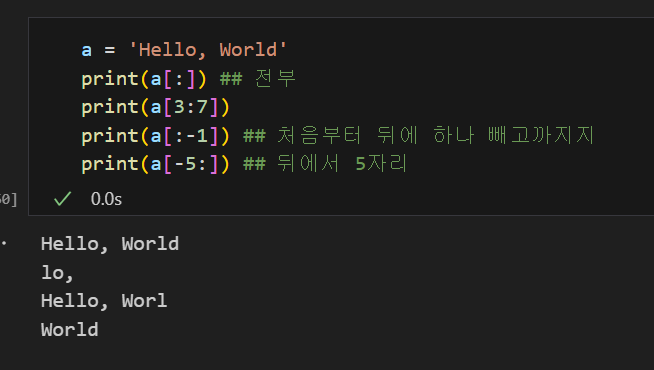Open the output cell ellipsis menu
The image size is (654, 370).
(x=3, y=243)
